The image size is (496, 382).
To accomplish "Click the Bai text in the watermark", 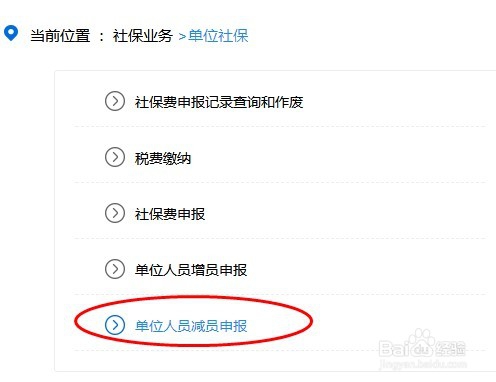I will click(394, 349).
